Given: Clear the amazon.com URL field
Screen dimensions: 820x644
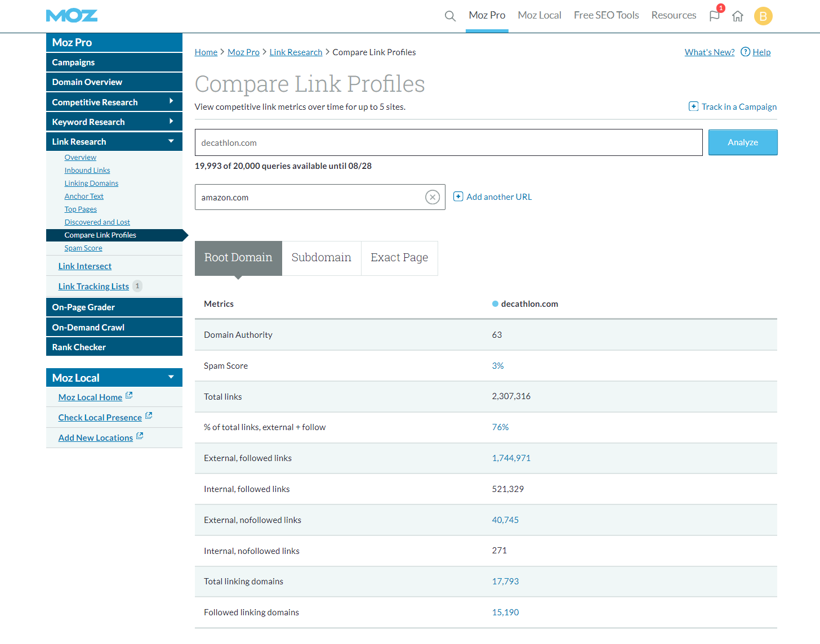Looking at the screenshot, I should [433, 197].
